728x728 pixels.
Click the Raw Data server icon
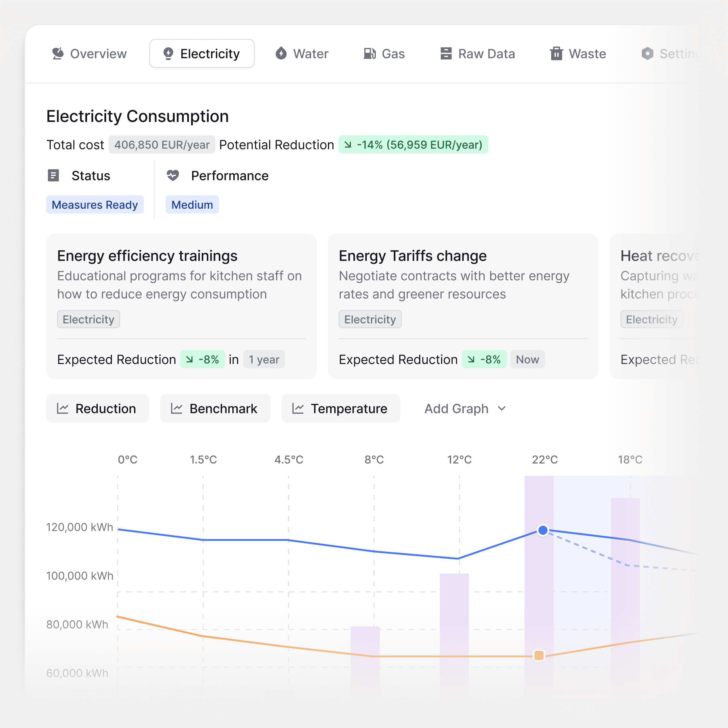coord(446,53)
